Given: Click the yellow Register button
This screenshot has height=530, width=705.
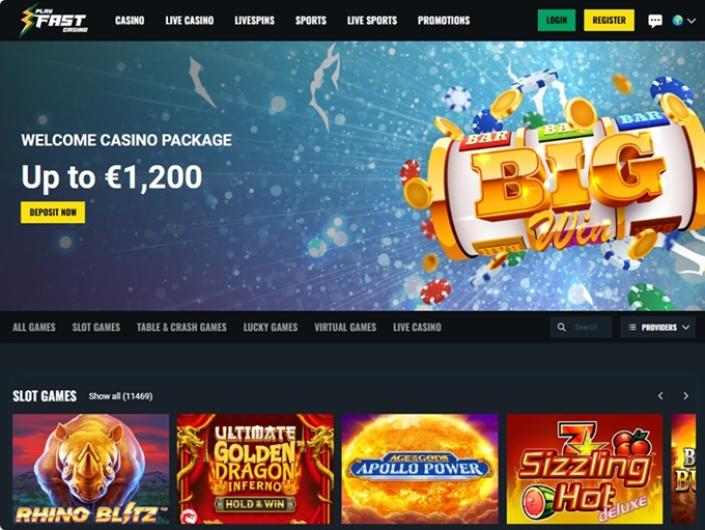Looking at the screenshot, I should point(609,20).
